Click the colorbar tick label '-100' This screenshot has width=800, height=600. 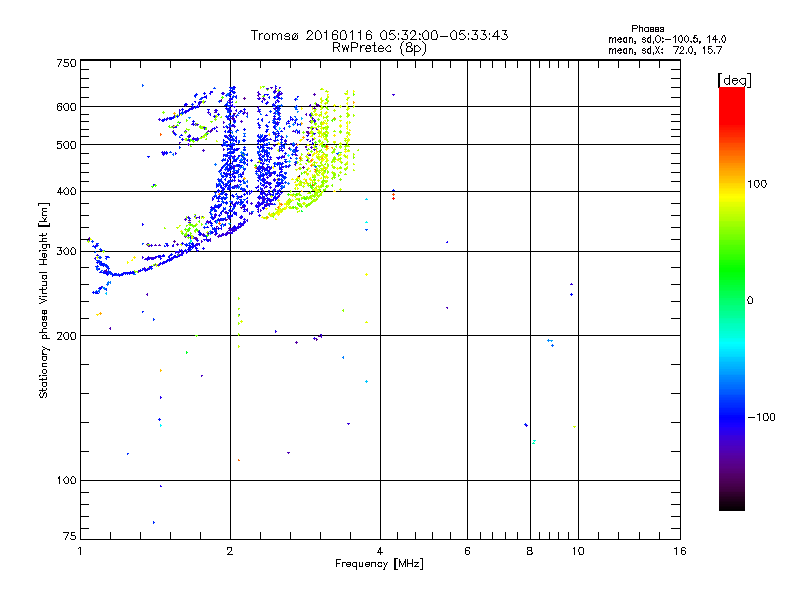point(762,417)
